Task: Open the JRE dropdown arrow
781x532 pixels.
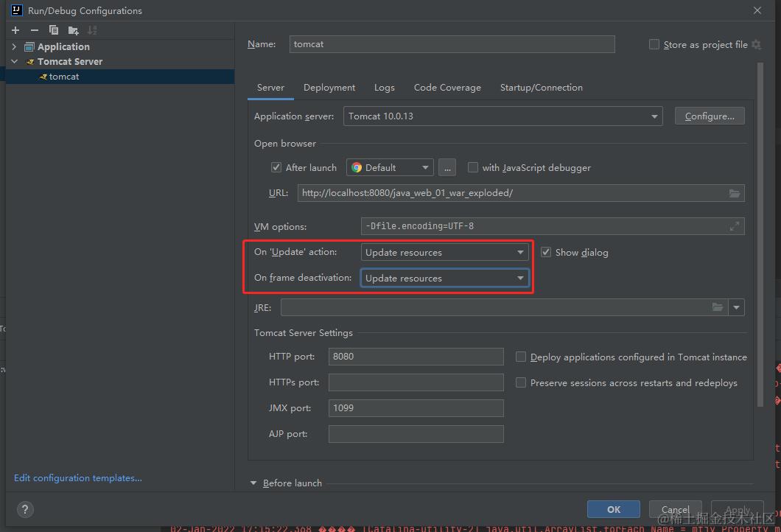Action: click(736, 307)
